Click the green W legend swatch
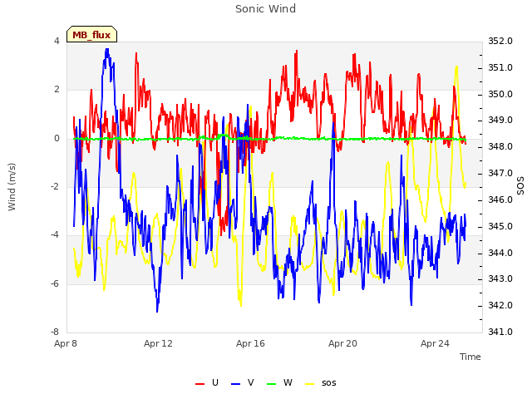The width and height of the screenshot is (532, 399). coord(272,383)
